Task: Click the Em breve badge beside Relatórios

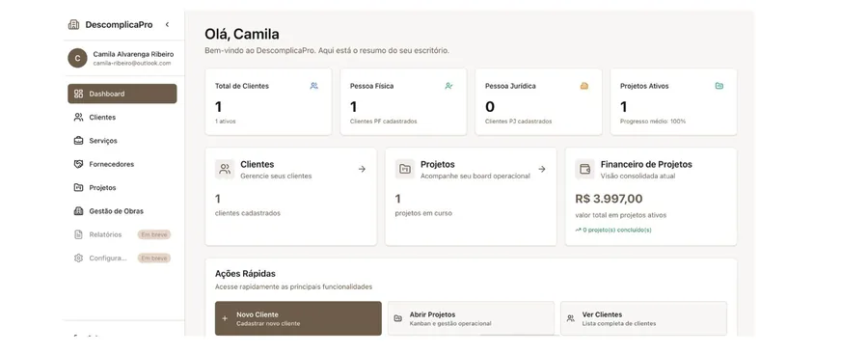Action: coord(154,234)
